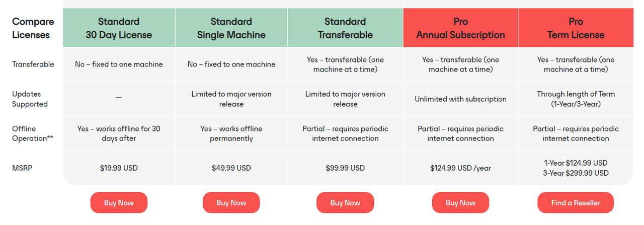This screenshot has width=644, height=225.
Task: Click the $124.99 USD /year price
Action: (460, 168)
